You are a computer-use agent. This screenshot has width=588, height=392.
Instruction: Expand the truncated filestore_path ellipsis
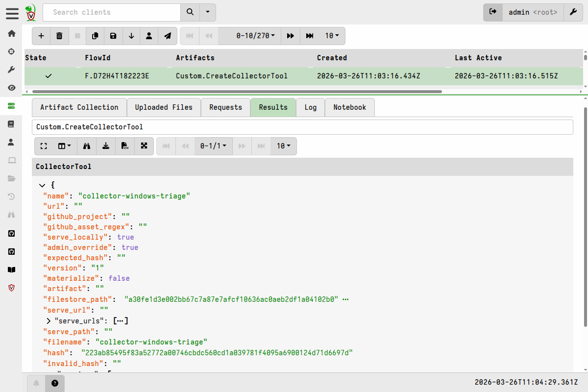coord(345,299)
